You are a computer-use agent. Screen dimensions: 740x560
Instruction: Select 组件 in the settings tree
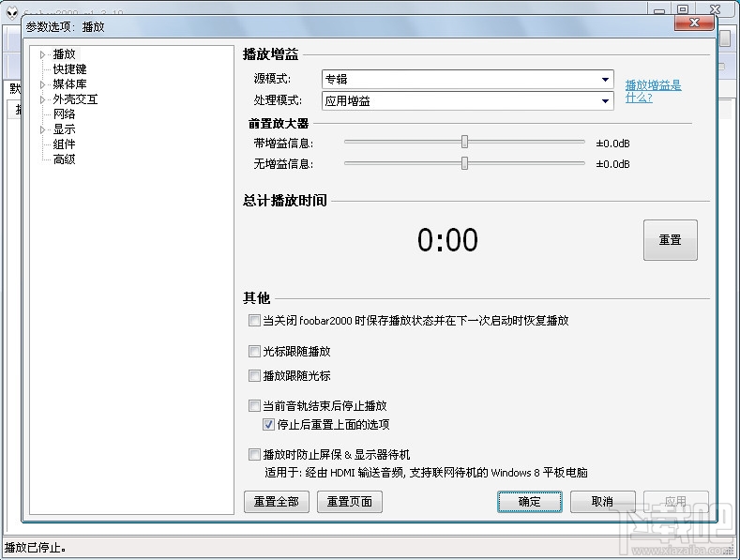tap(64, 144)
